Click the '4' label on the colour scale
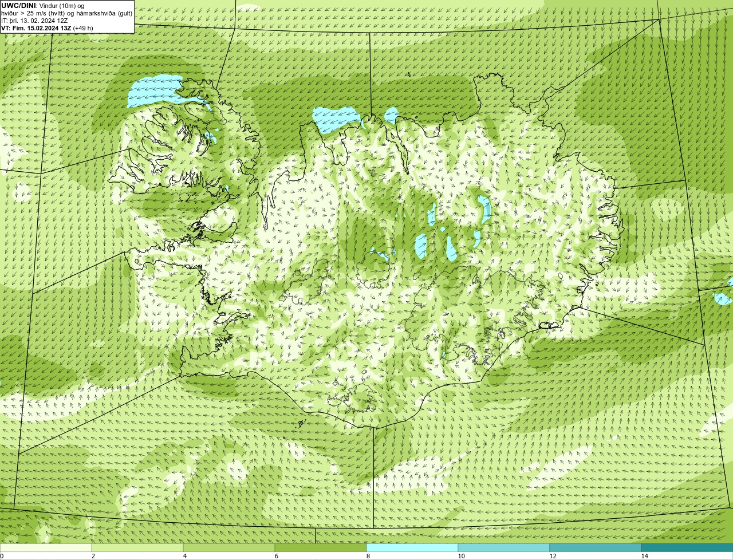The width and height of the screenshot is (733, 560). click(x=184, y=556)
